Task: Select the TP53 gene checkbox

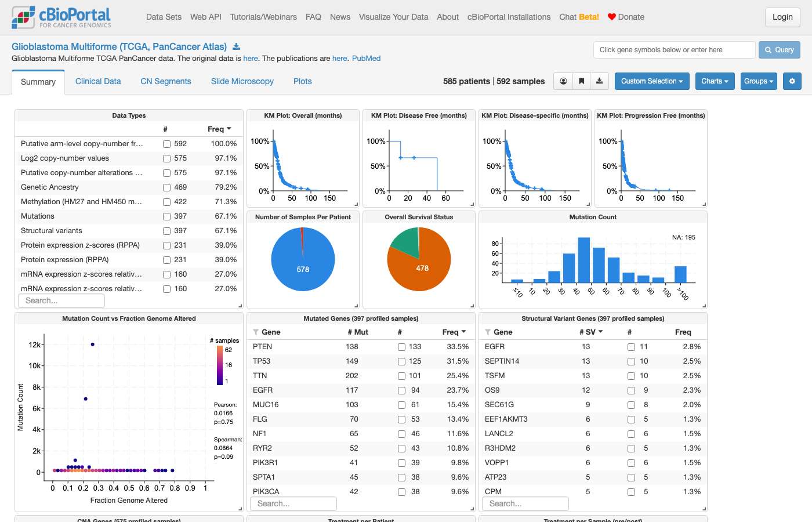Action: pos(401,361)
